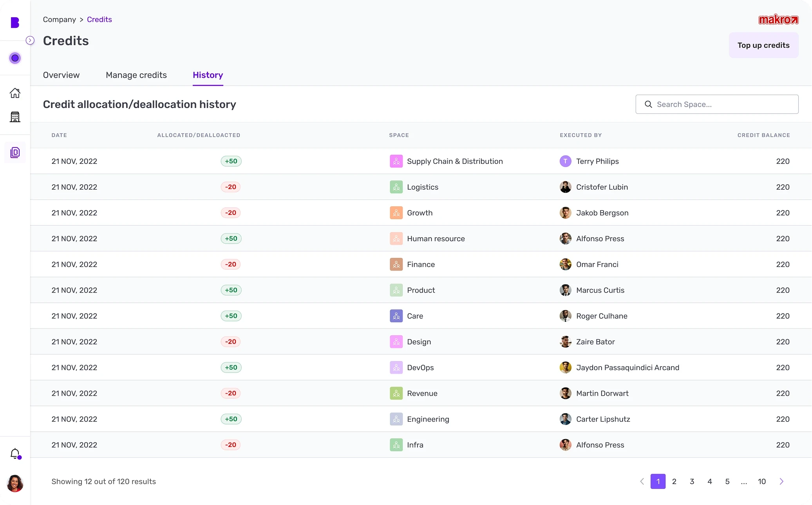Go to page 3
The width and height of the screenshot is (812, 505).
692,481
